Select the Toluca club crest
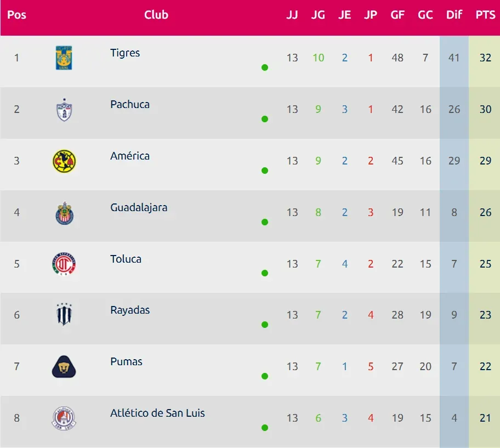Image resolution: width=500 pixels, height=448 pixels. 64,264
